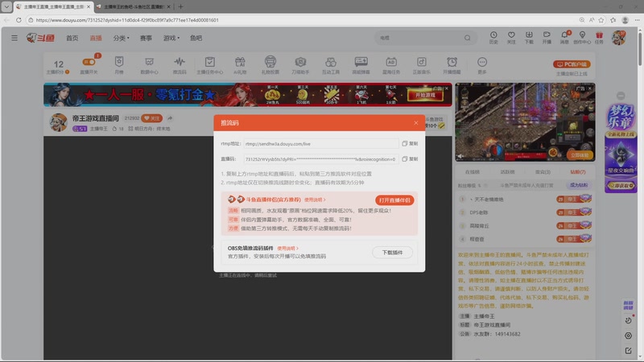
Task: Open the 数据中心 icon
Action: pyautogui.click(x=149, y=65)
